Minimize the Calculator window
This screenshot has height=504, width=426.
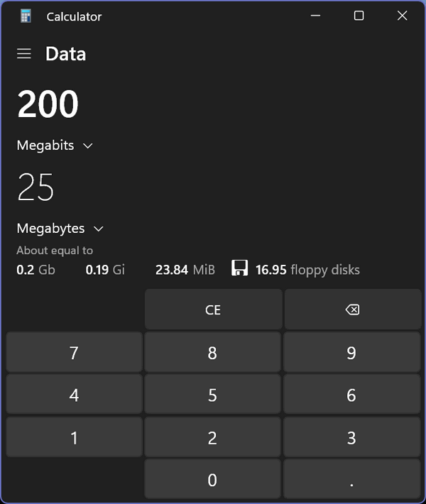[x=315, y=16]
